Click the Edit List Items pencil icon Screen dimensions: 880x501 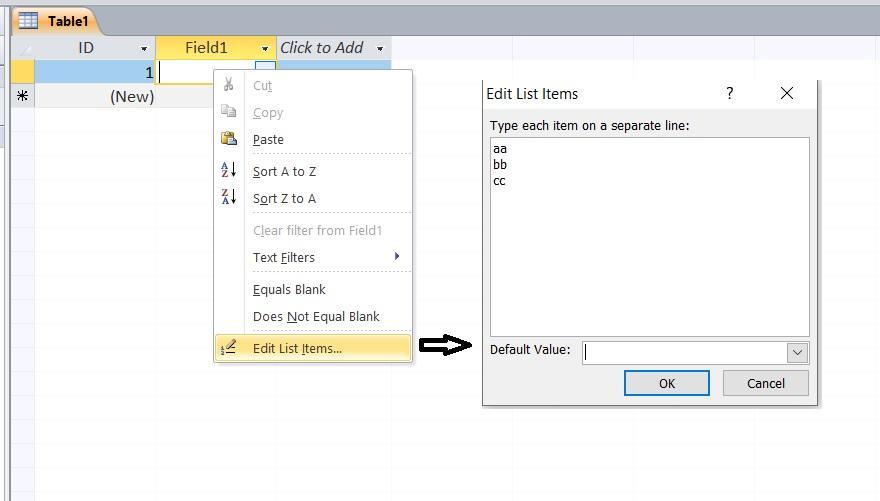[228, 347]
